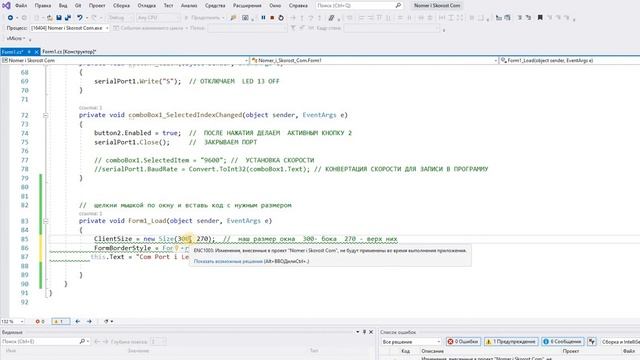640x360 pixels.
Task: Open file icon in main toolbar
Action: pos(49,18)
